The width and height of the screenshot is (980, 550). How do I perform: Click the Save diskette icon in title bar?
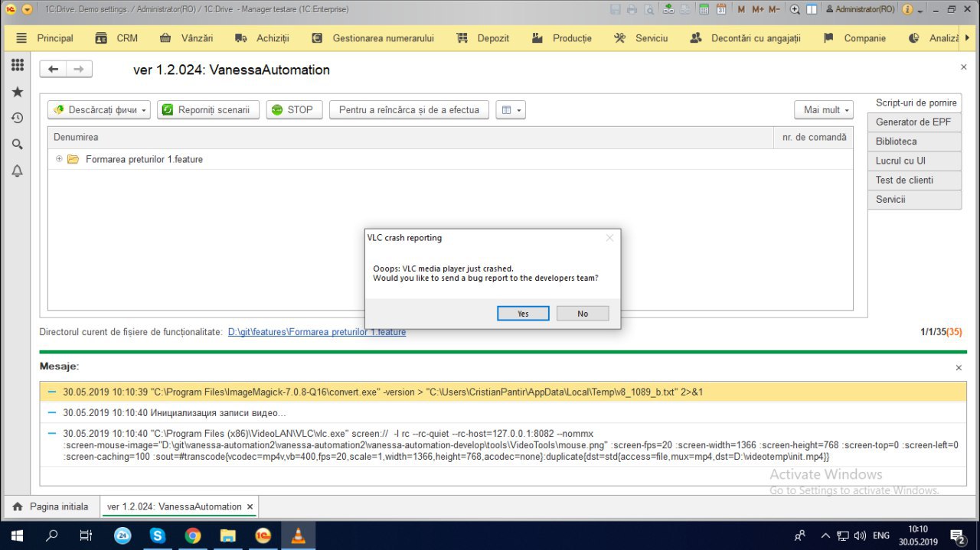tap(616, 9)
